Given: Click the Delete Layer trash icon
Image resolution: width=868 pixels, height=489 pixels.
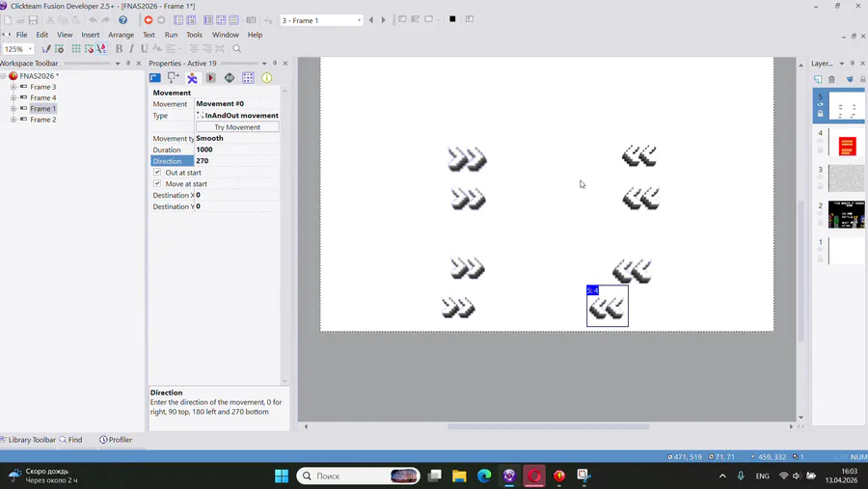Looking at the screenshot, I should [x=831, y=79].
